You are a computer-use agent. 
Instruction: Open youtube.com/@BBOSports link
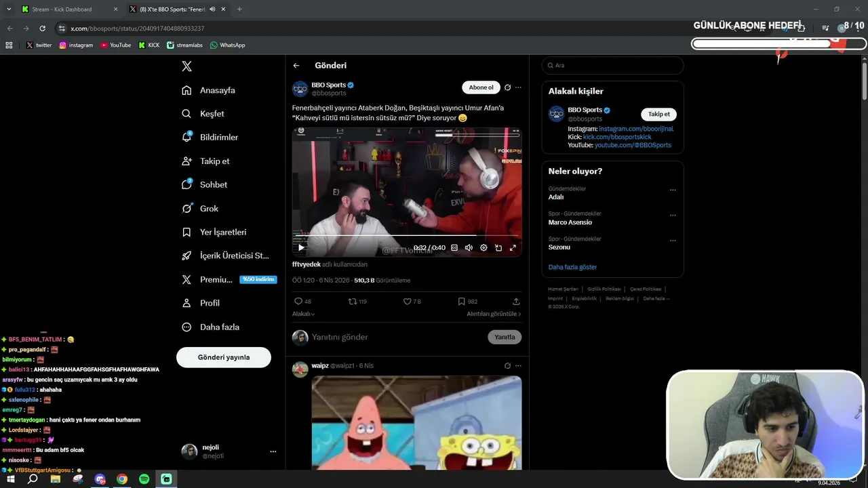click(x=633, y=145)
